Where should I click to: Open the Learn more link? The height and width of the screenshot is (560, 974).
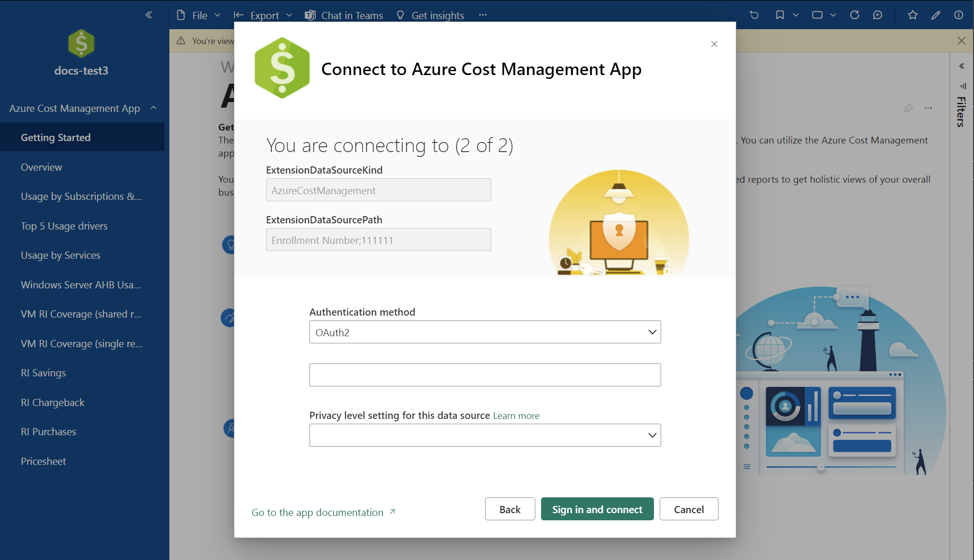(x=516, y=416)
